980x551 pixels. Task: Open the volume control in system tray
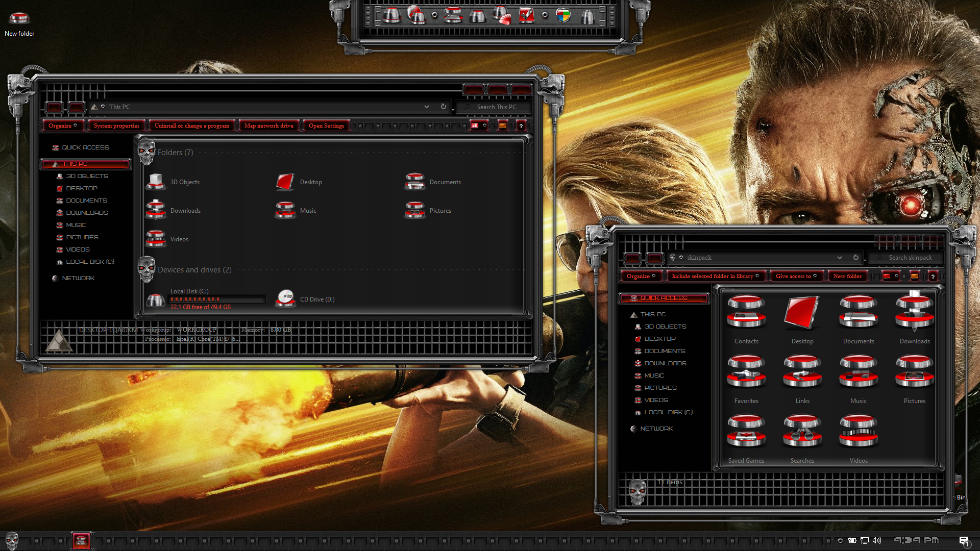(877, 540)
